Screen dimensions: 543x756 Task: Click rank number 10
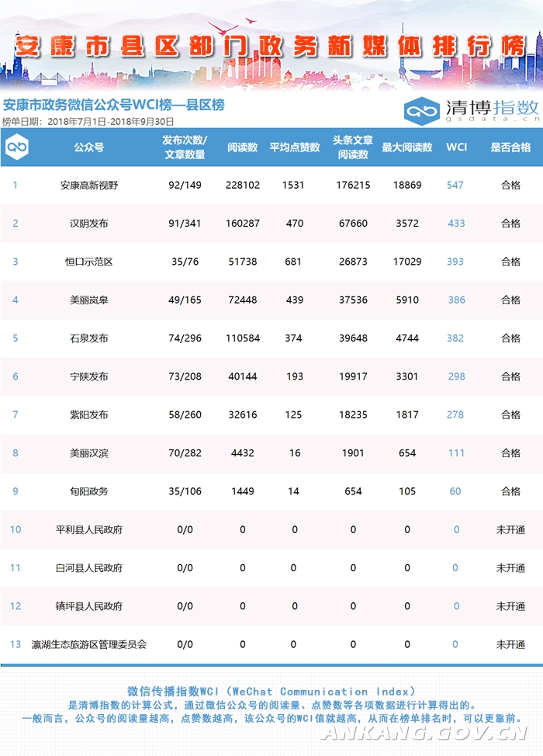point(16,529)
